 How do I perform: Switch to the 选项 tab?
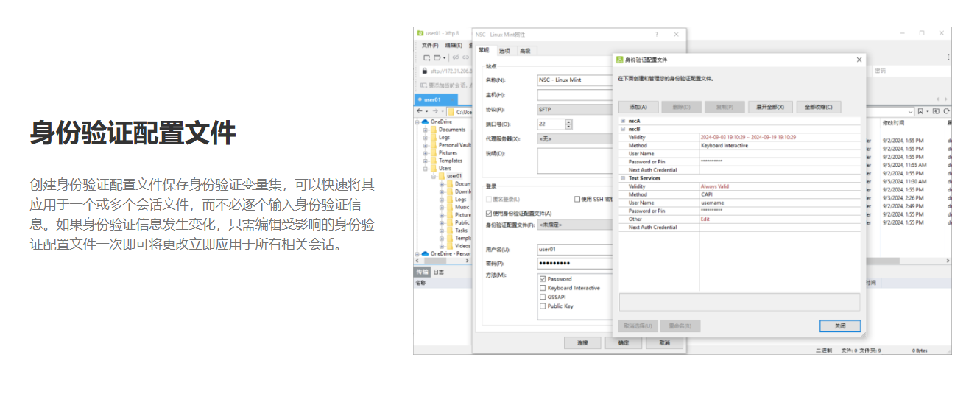(x=504, y=51)
